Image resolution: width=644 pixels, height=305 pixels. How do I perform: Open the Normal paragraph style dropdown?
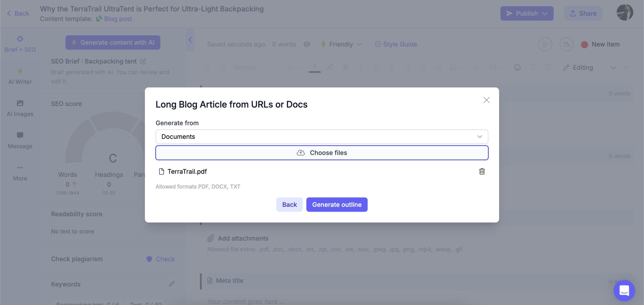(x=256, y=67)
